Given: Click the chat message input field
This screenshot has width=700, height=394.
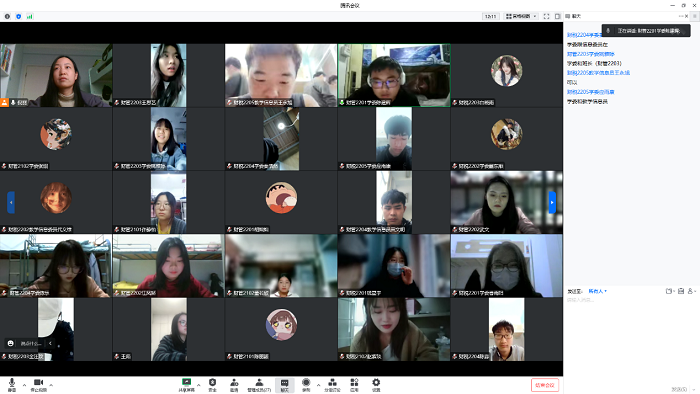Looking at the screenshot, I should point(631,339).
